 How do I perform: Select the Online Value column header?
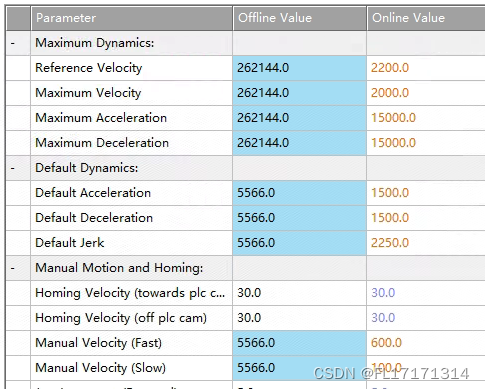pyautogui.click(x=426, y=18)
